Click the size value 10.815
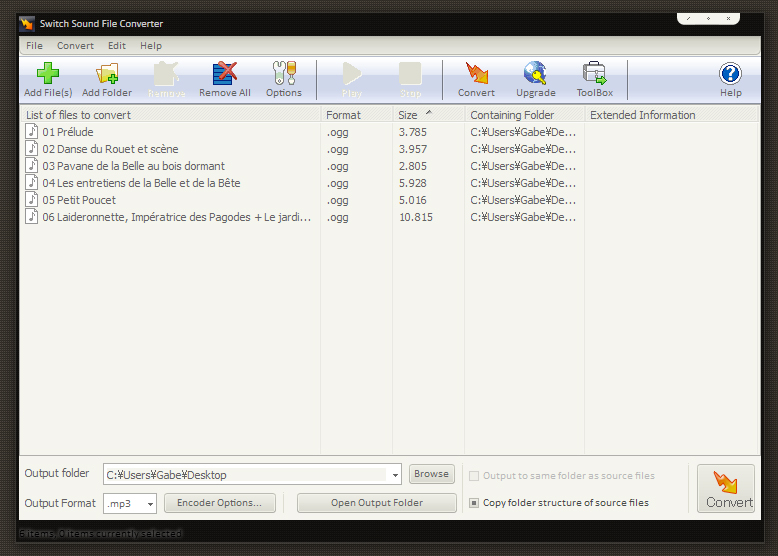 pyautogui.click(x=416, y=217)
